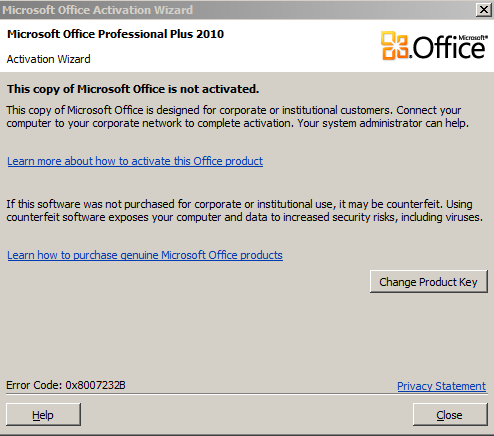This screenshot has width=494, height=436.
Task: Click the Activation Wizard subtitle text
Action: [48, 59]
